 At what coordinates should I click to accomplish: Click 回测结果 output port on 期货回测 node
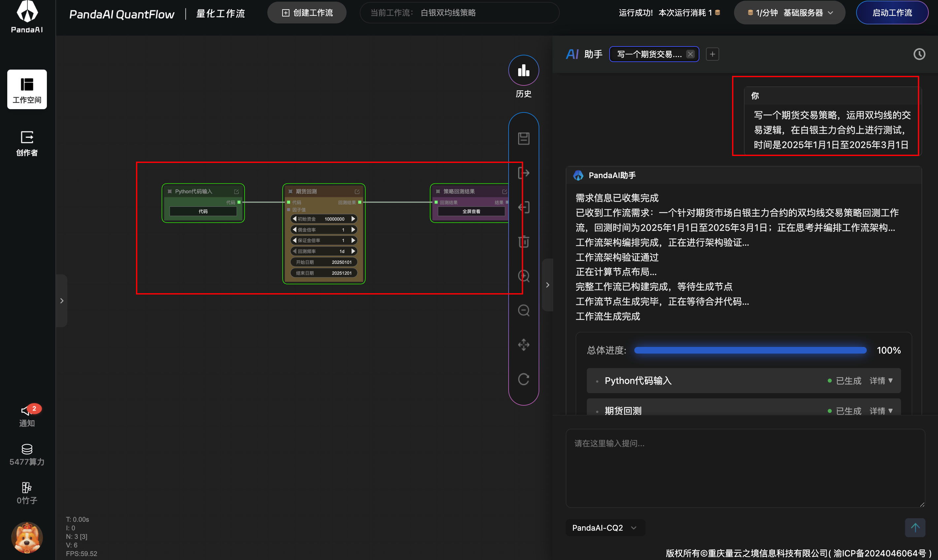tap(359, 202)
